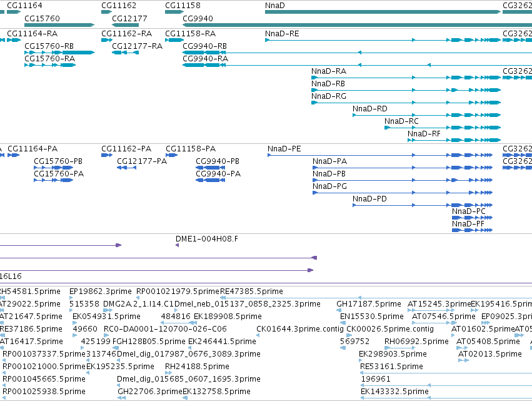Click protein NnaD-PD
Screen dimensions: 532x401
coord(369,199)
